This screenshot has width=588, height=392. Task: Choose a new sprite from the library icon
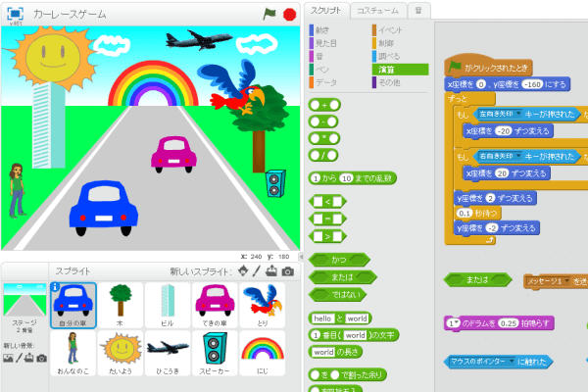point(243,271)
